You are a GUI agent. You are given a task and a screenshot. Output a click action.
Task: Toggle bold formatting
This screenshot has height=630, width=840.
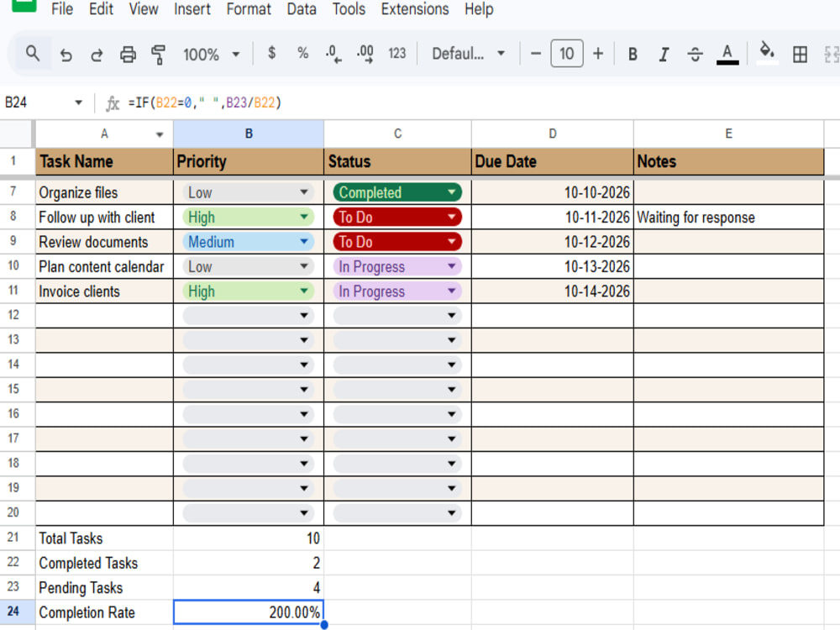633,54
